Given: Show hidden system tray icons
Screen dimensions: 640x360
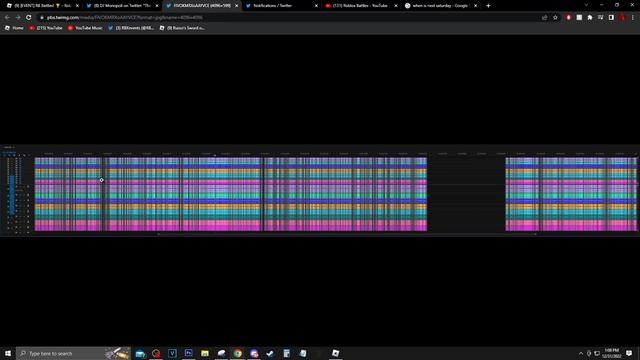Looking at the screenshot, I should click(581, 353).
